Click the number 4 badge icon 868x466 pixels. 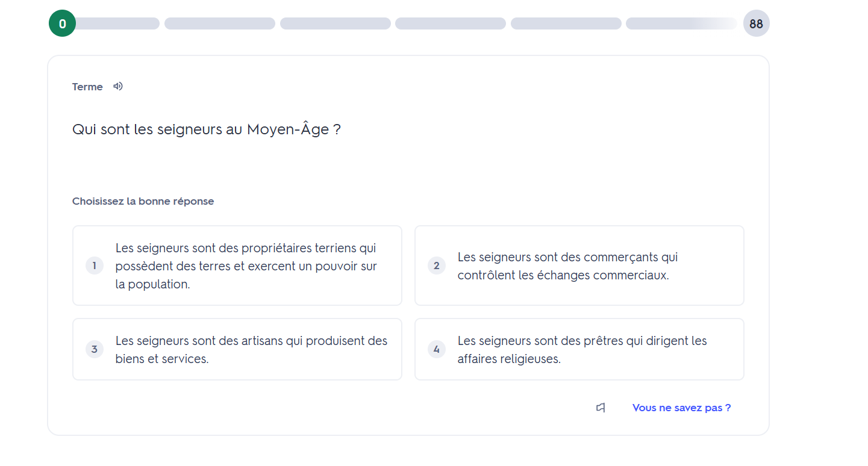tap(437, 349)
